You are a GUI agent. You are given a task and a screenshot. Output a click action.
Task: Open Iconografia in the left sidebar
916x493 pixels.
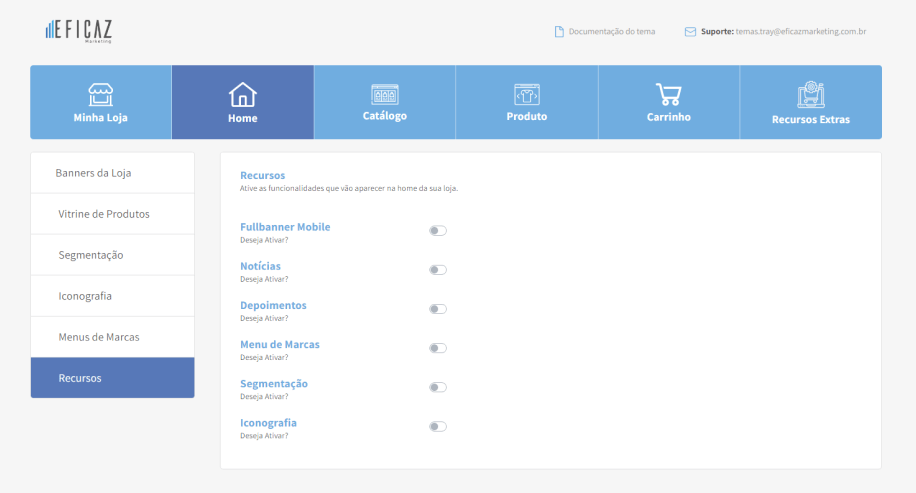point(112,296)
